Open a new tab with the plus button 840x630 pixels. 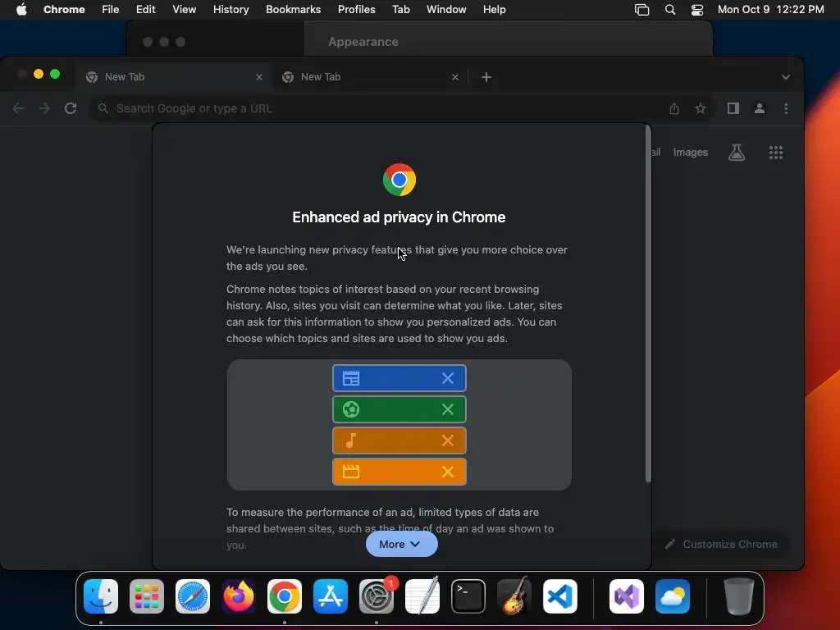click(486, 77)
